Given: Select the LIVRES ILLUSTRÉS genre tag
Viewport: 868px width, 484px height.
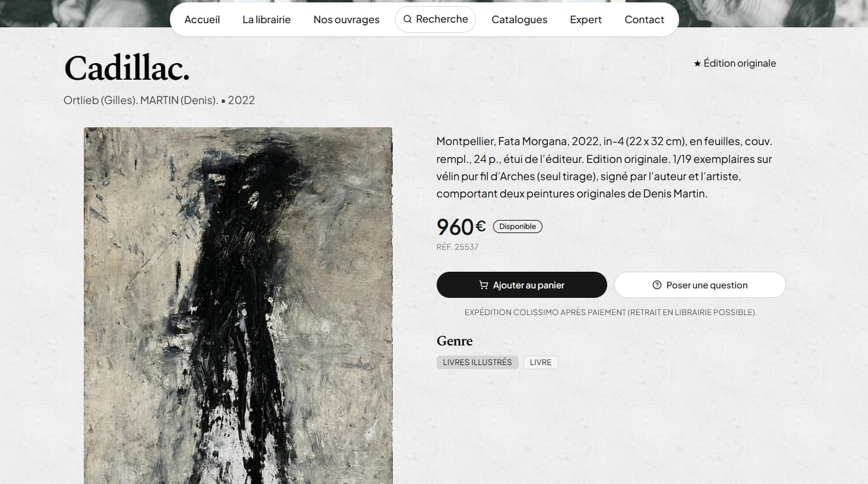Looking at the screenshot, I should [477, 362].
